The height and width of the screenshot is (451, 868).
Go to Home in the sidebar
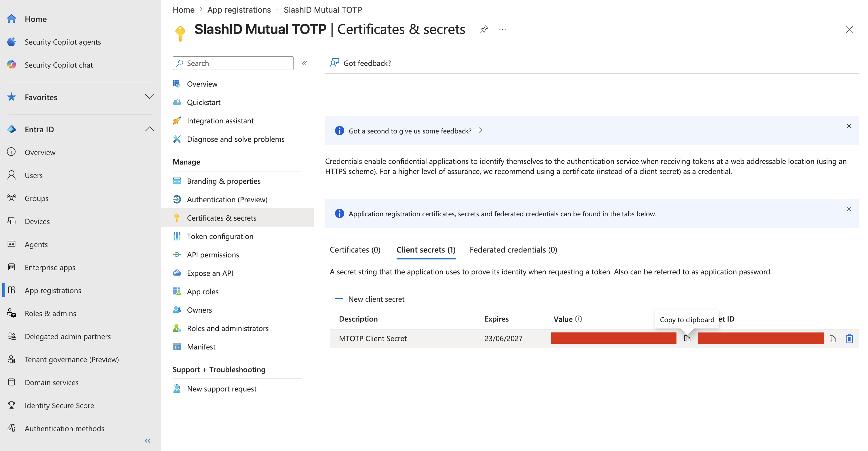35,19
